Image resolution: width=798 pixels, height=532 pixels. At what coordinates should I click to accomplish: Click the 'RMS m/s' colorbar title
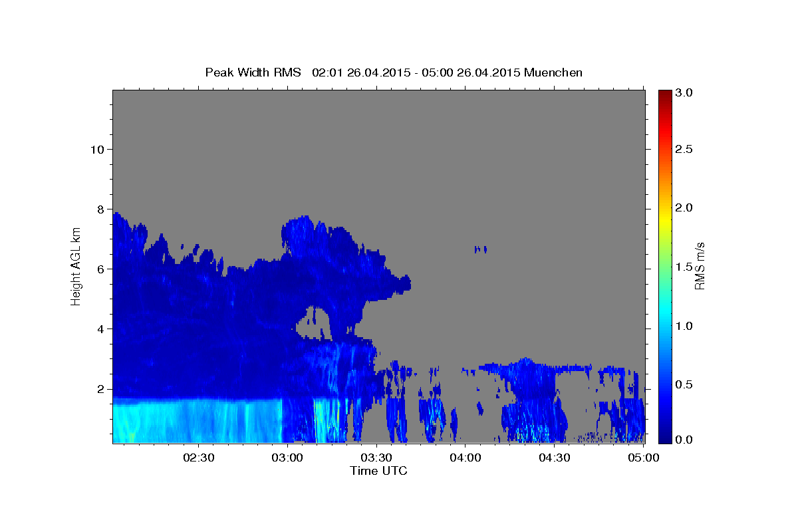point(700,266)
